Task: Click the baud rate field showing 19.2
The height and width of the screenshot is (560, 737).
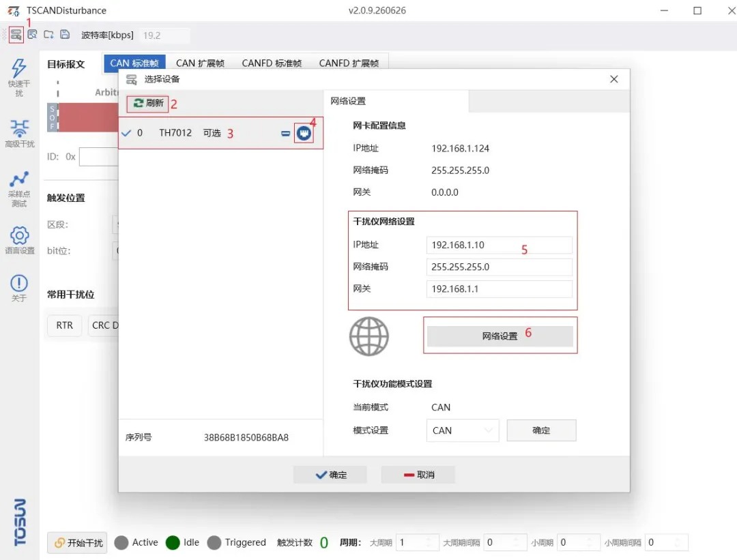Action: pos(164,35)
